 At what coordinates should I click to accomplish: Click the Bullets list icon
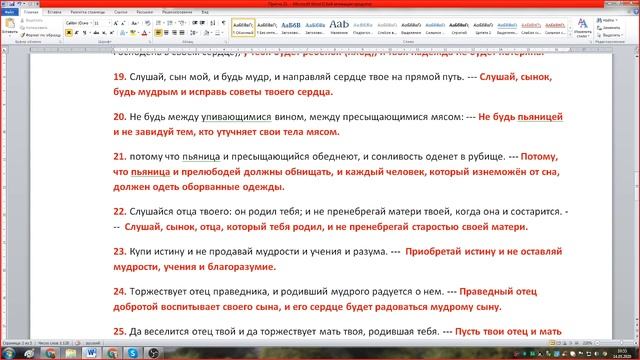pyautogui.click(x=159, y=23)
